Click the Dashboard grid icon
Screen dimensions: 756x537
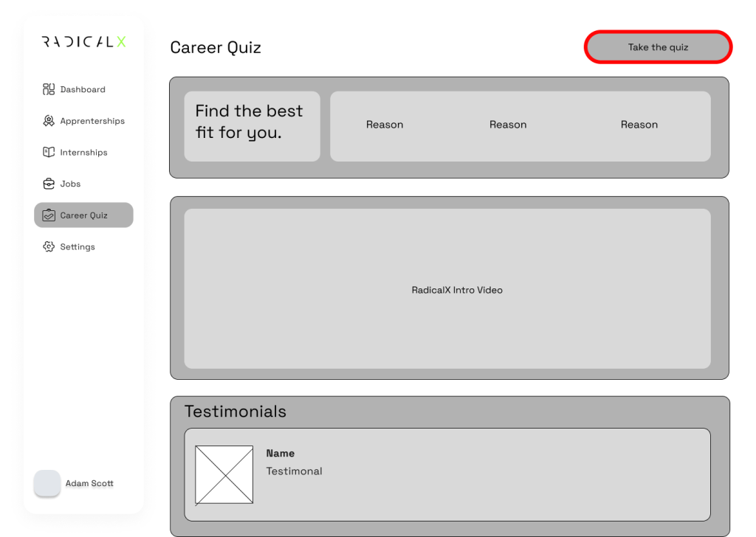pos(49,89)
